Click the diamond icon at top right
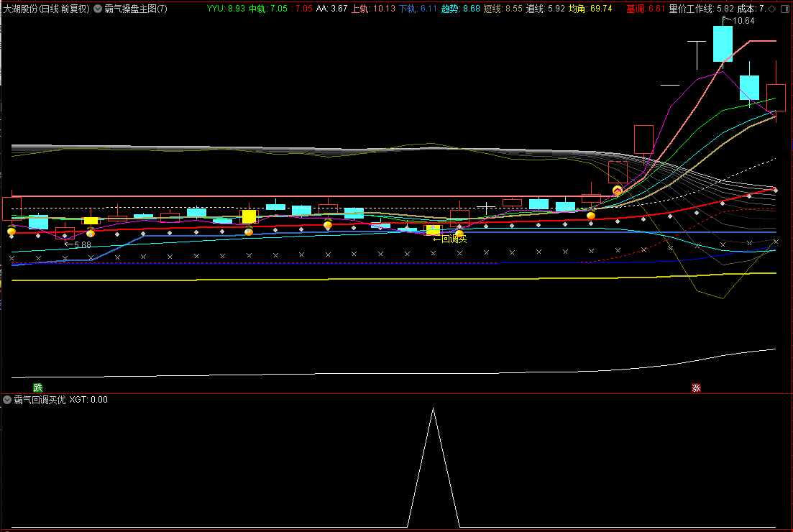This screenshot has height=532, width=793. point(771,9)
